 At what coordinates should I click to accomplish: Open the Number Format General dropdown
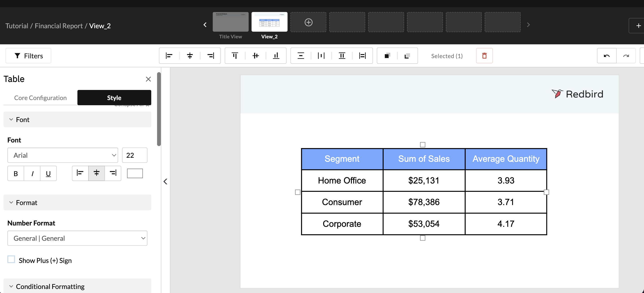(77, 238)
